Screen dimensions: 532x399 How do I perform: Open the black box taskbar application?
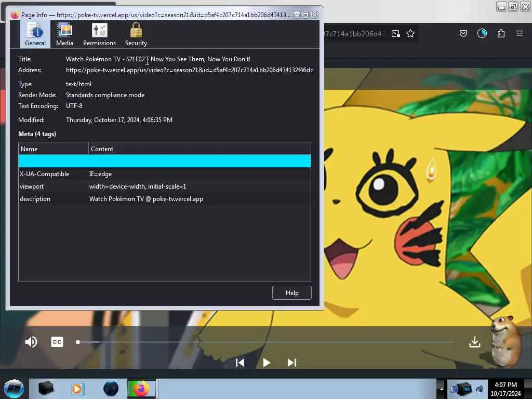(46, 389)
